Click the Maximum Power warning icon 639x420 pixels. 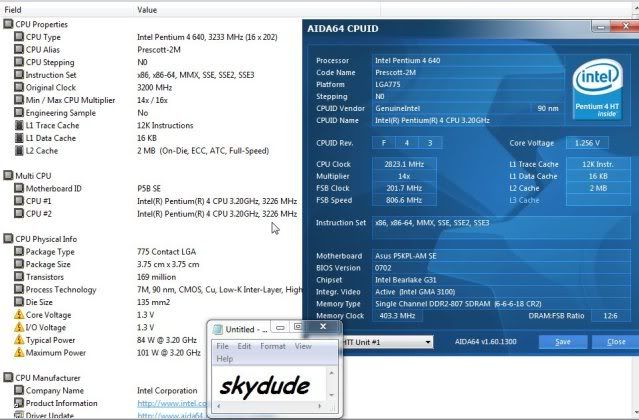(x=19, y=352)
